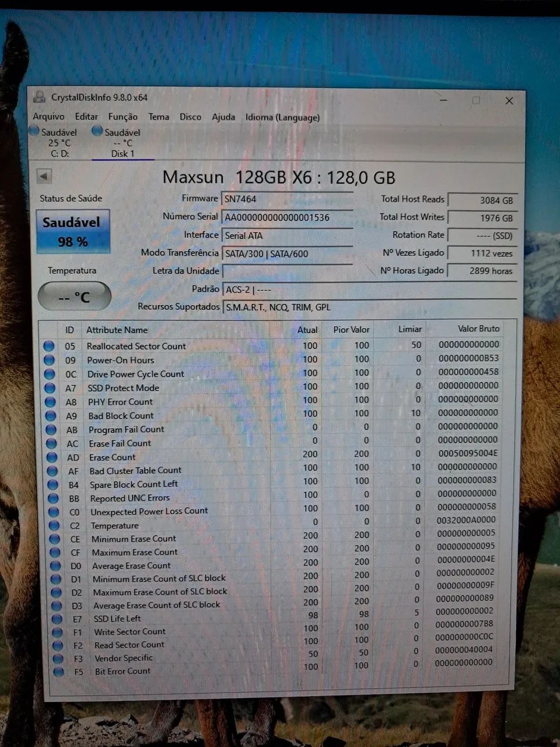Click the status icon for Reported UNC Errors
Viewport: 560px width, 747px height.
pyautogui.click(x=53, y=498)
